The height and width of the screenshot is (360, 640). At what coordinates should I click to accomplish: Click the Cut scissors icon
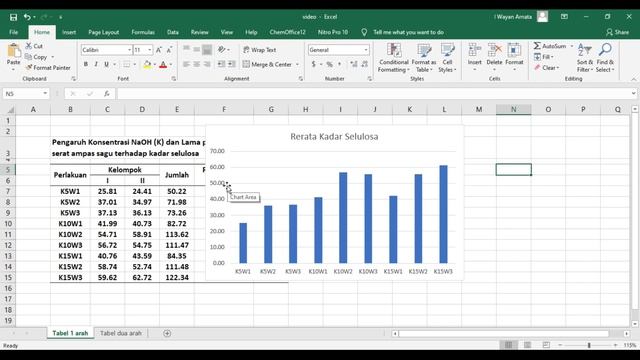coord(29,46)
